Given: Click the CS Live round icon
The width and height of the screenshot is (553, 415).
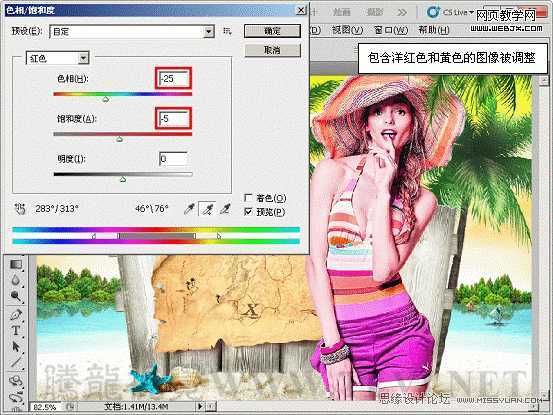Looking at the screenshot, I should click(432, 12).
